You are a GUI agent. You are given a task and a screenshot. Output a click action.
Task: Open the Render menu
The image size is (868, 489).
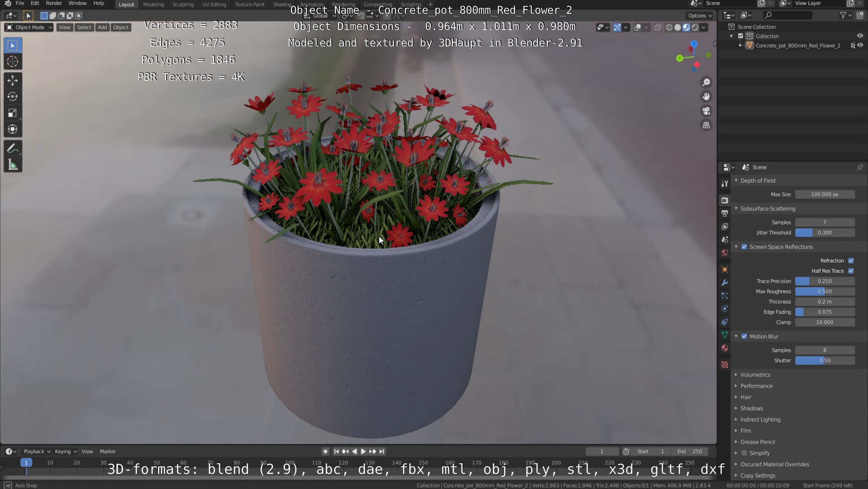tap(54, 3)
